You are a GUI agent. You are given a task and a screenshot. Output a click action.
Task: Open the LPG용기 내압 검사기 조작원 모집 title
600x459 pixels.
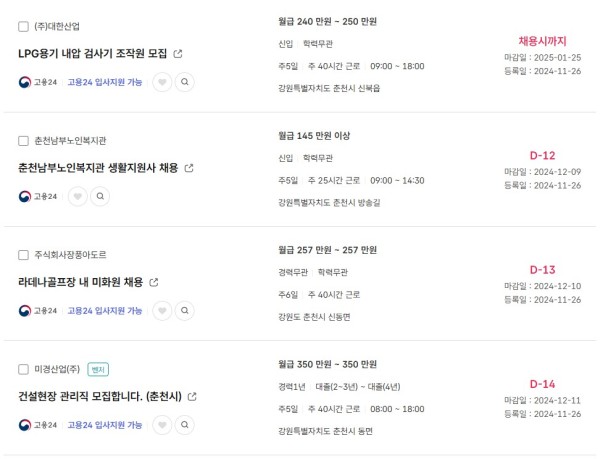point(93,54)
